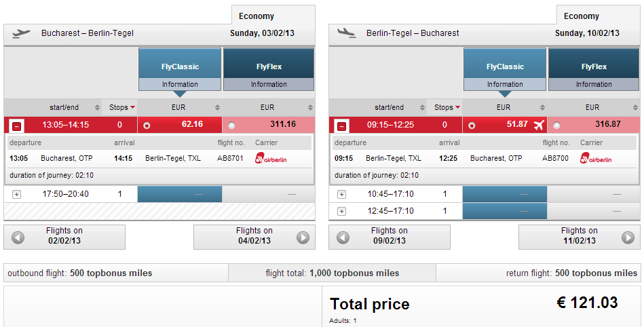This screenshot has width=644, height=327.
Task: Click the airberlin logo on return flight AB8700
Action: pos(595,158)
